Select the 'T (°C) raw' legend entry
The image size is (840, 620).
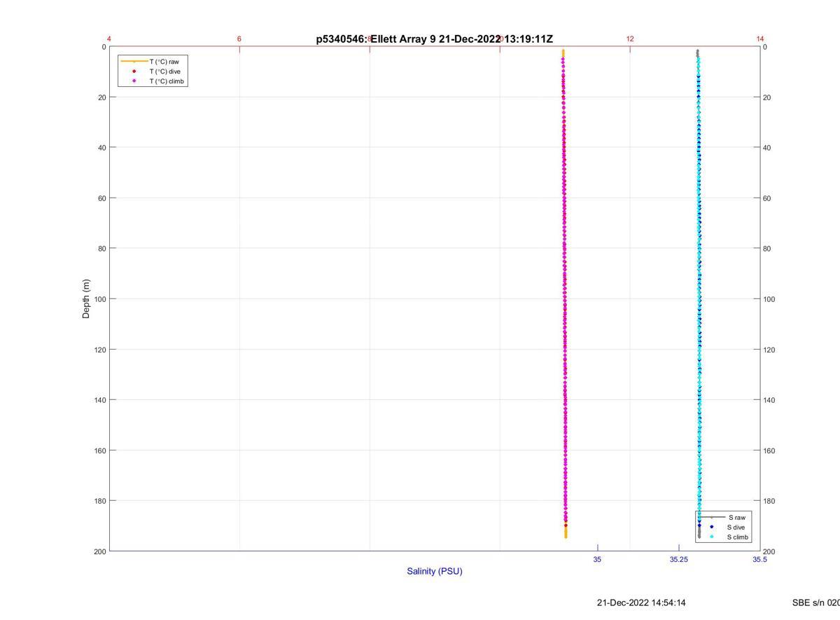point(164,62)
